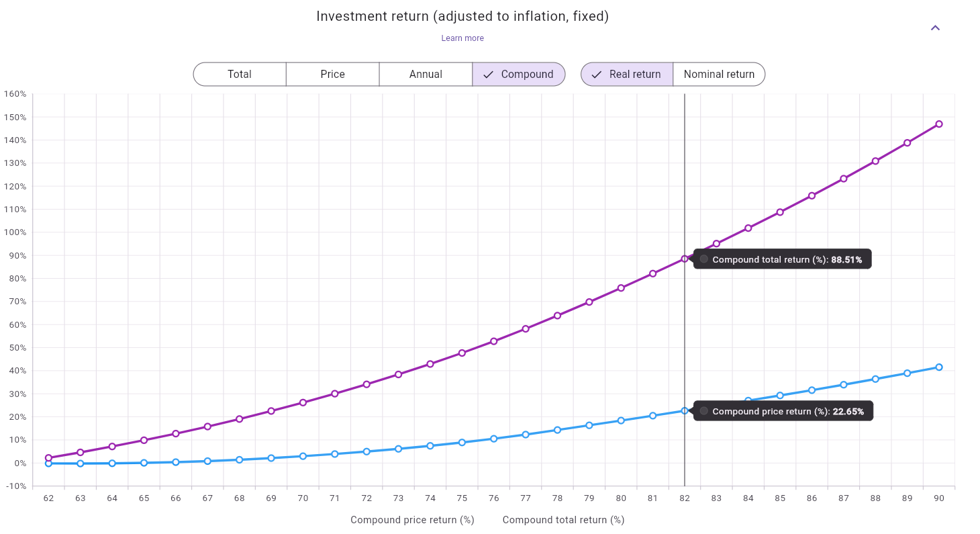Screen dimensions: 980x534
Task: Click the legend marker dot in the 22.65% tooltip
Action: pyautogui.click(x=703, y=410)
